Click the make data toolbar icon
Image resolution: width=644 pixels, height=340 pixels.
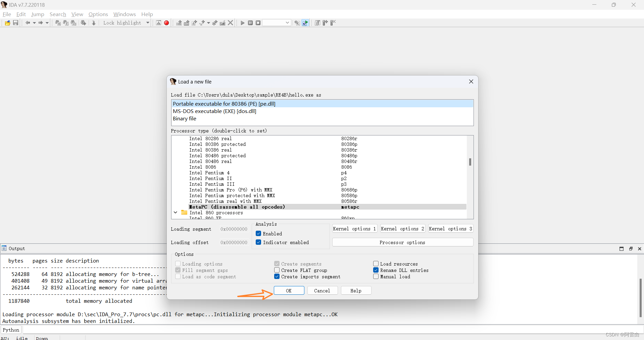point(187,23)
